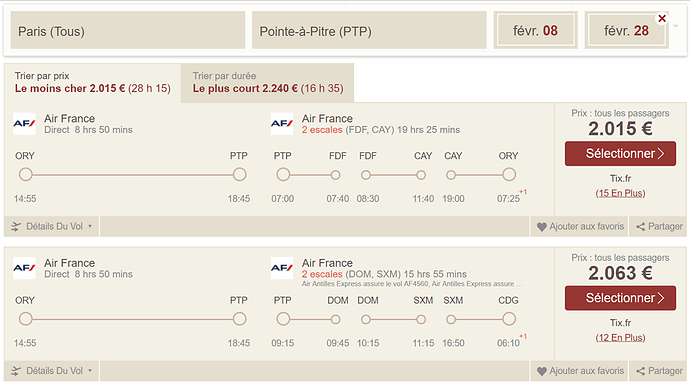Viewport: 690px width, 385px height.
Task: Open the 15 En Plus offers link
Action: tap(620, 193)
